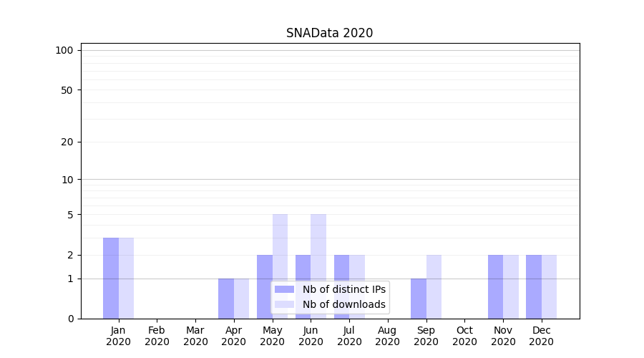This screenshot has height=358, width=644.
Task: Click the '20' y-axis tick label
Action: pyautogui.click(x=67, y=142)
